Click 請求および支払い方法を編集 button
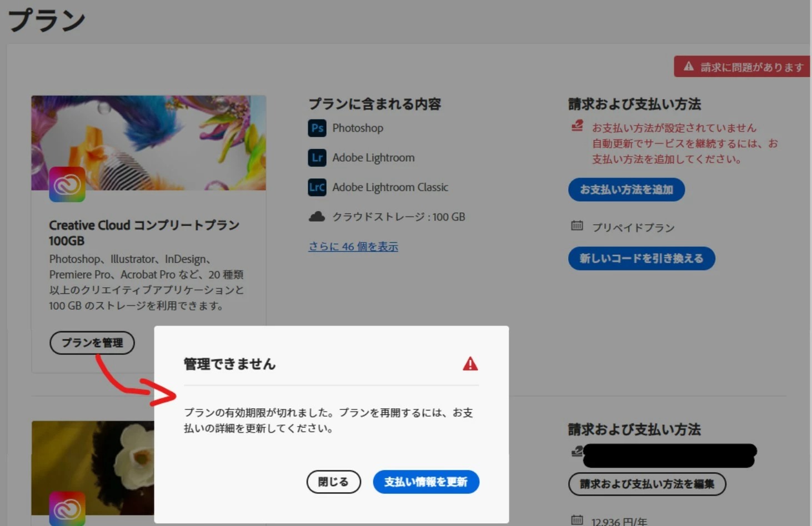The image size is (812, 526). [647, 484]
